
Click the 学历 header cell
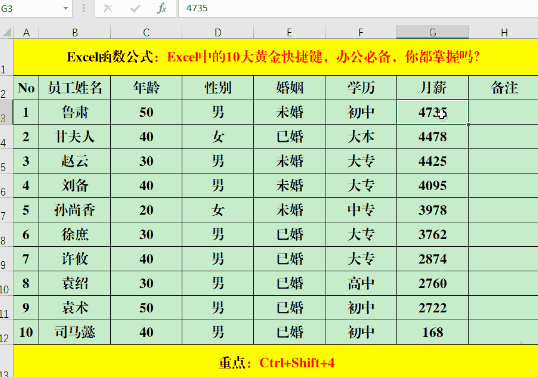pos(361,88)
